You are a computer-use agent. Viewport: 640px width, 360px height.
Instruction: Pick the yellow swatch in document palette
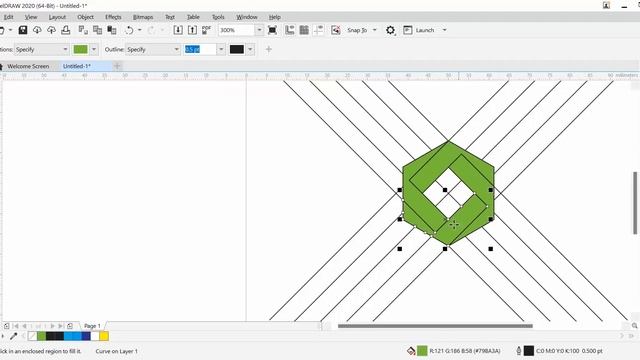click(104, 336)
